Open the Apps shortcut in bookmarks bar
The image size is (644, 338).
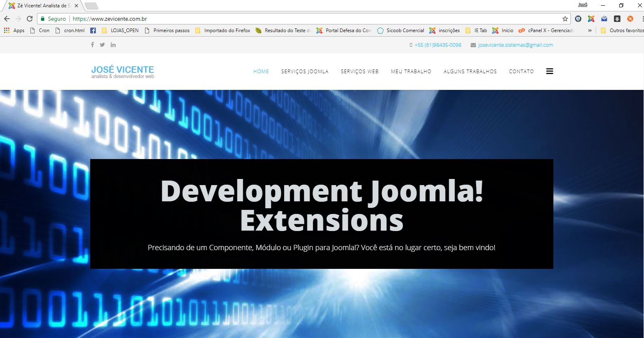click(x=14, y=31)
